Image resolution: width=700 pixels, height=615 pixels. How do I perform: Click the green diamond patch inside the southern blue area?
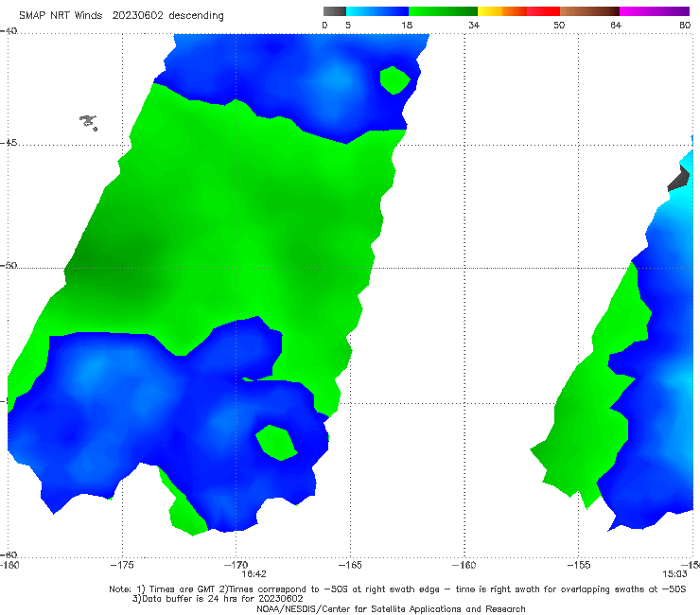[276, 443]
